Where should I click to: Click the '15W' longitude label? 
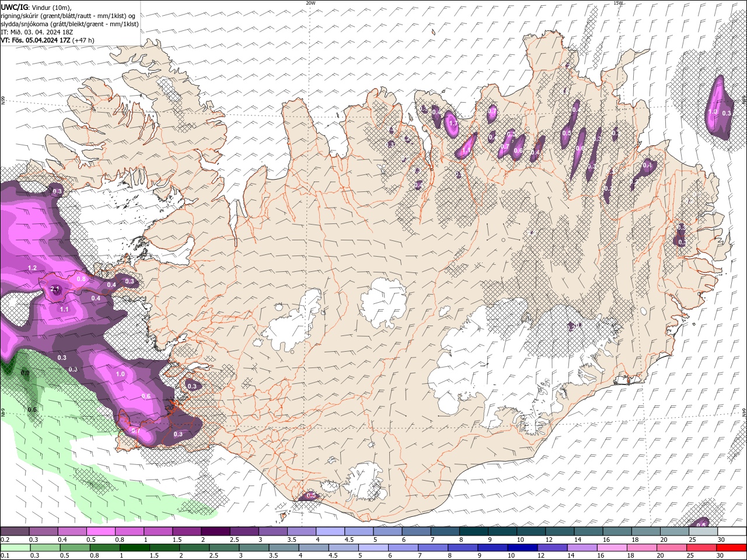[618, 3]
